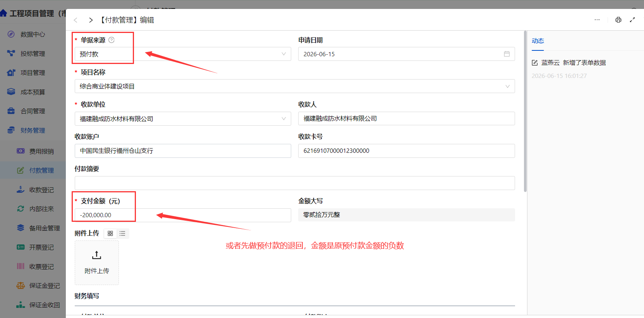Click the timestamp 2026-06-15 16:01:27
The image size is (644, 318).
[559, 76]
